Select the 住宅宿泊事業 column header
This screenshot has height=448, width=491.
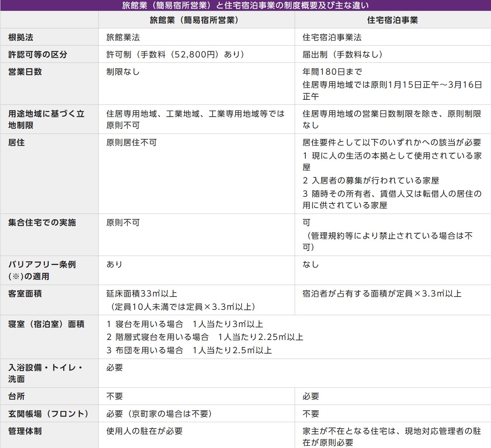pos(392,20)
